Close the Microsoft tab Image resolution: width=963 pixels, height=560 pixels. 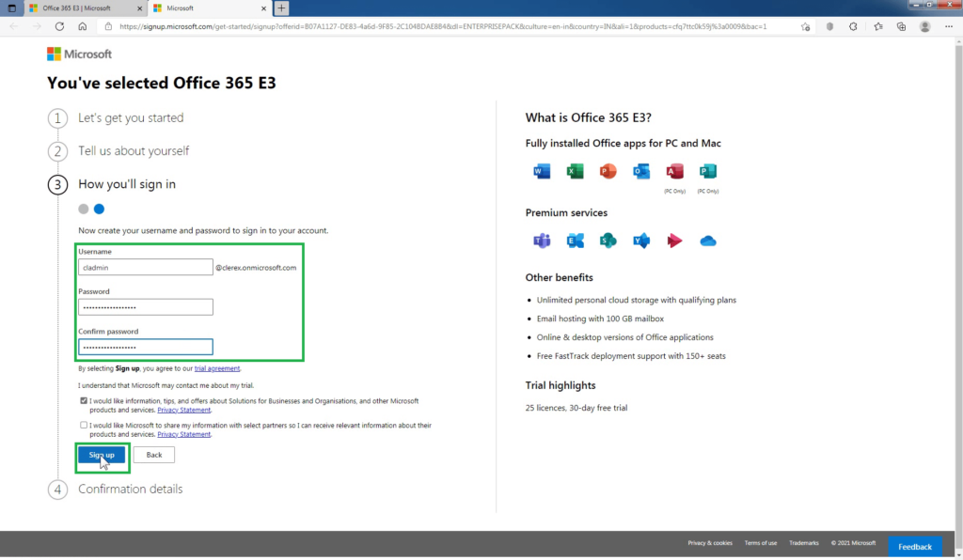point(263,8)
